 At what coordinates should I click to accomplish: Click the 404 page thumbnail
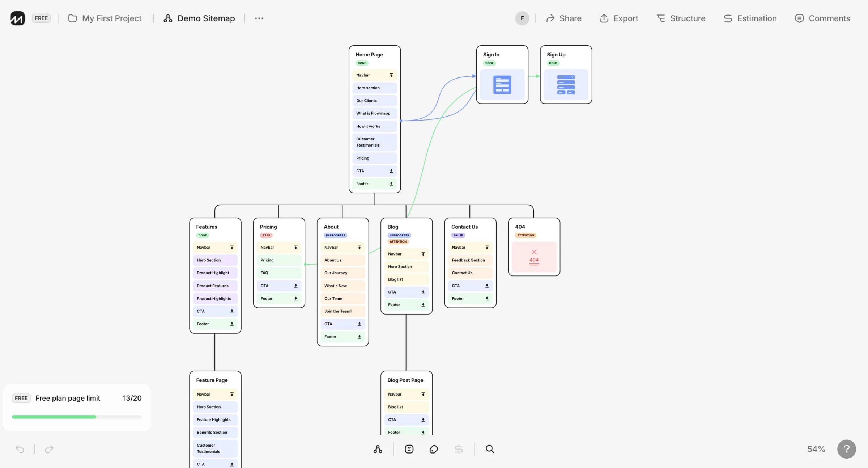click(x=534, y=257)
